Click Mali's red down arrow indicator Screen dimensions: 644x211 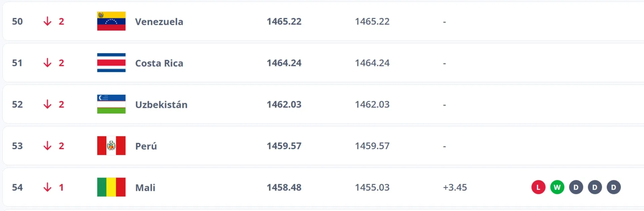coord(48,187)
